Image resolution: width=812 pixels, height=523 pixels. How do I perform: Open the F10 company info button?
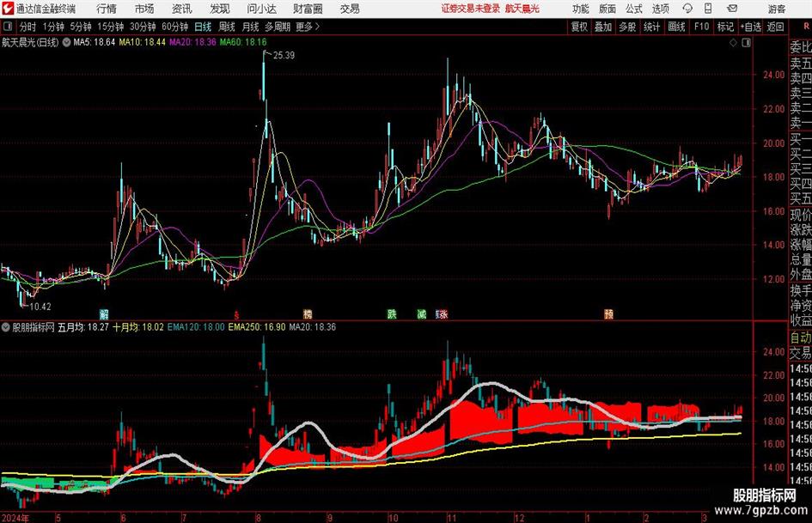tap(702, 27)
